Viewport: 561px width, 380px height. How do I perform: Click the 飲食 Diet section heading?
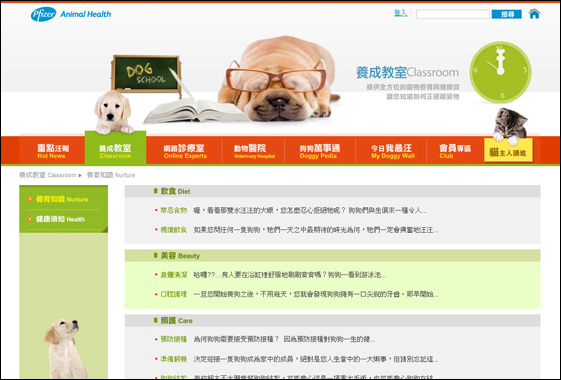(x=175, y=191)
